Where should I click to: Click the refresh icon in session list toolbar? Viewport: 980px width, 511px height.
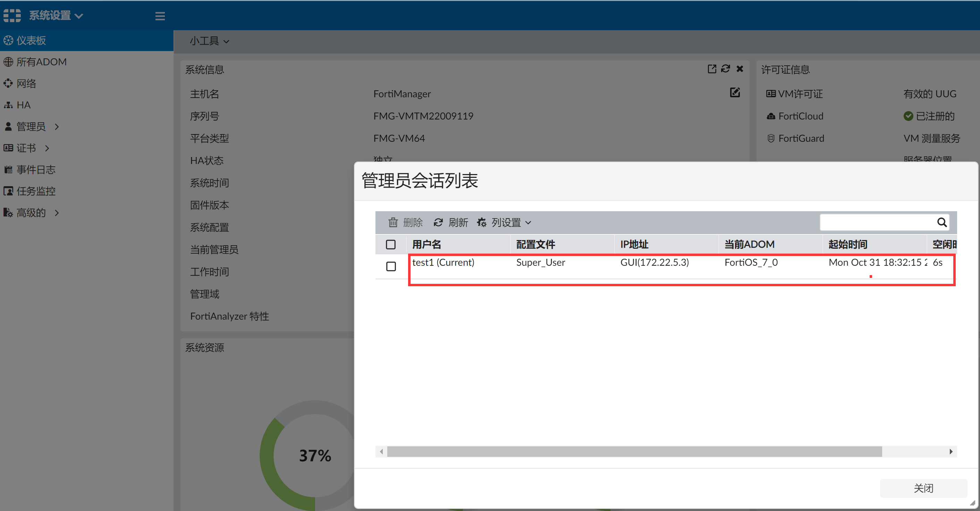(438, 222)
